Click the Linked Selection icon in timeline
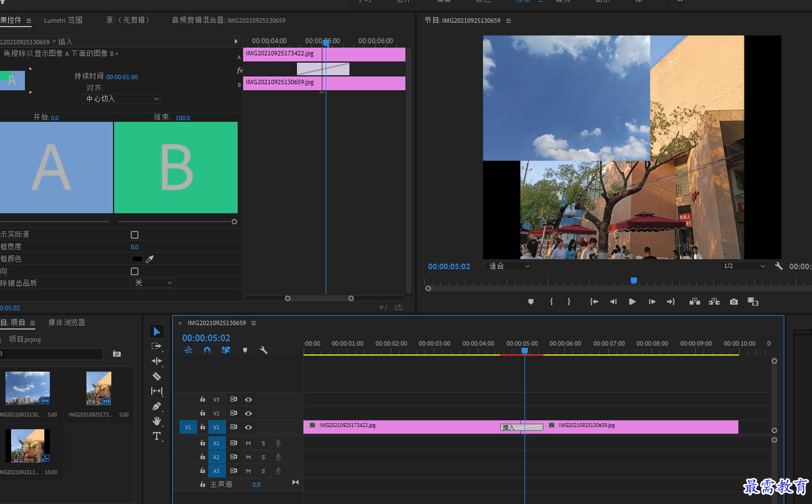Image resolution: width=812 pixels, height=504 pixels. (226, 350)
